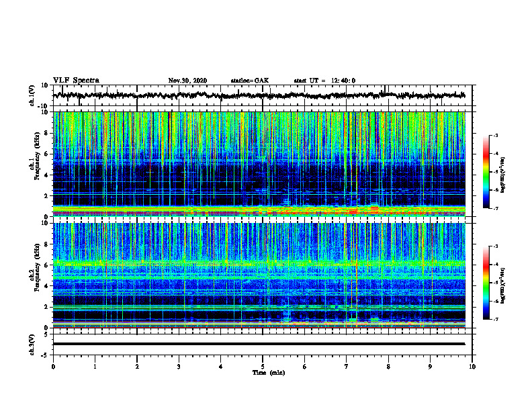532x411 pixels.
Task: Click the time axis tick label "10"
Action: tap(472, 367)
